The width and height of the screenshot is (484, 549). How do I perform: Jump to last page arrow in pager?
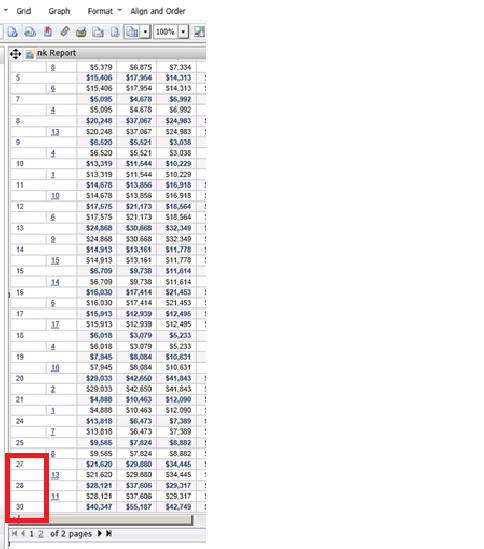tap(109, 533)
